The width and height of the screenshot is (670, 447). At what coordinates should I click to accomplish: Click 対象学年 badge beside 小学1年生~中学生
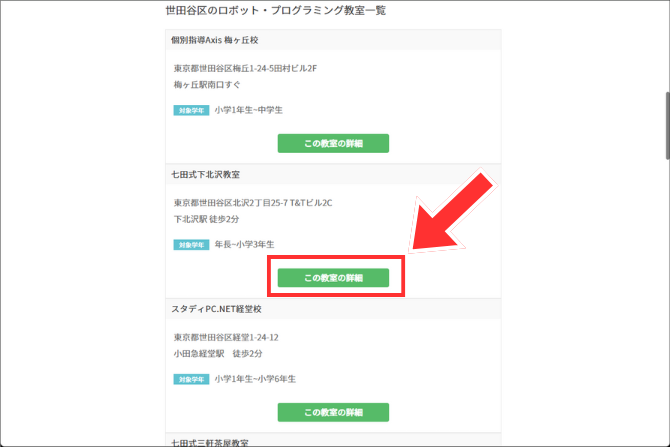pos(191,110)
